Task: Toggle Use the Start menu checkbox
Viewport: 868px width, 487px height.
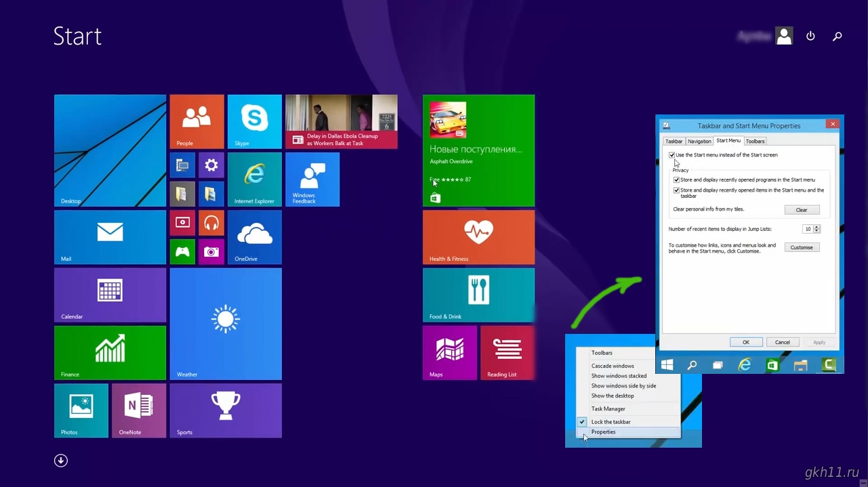Action: [672, 155]
